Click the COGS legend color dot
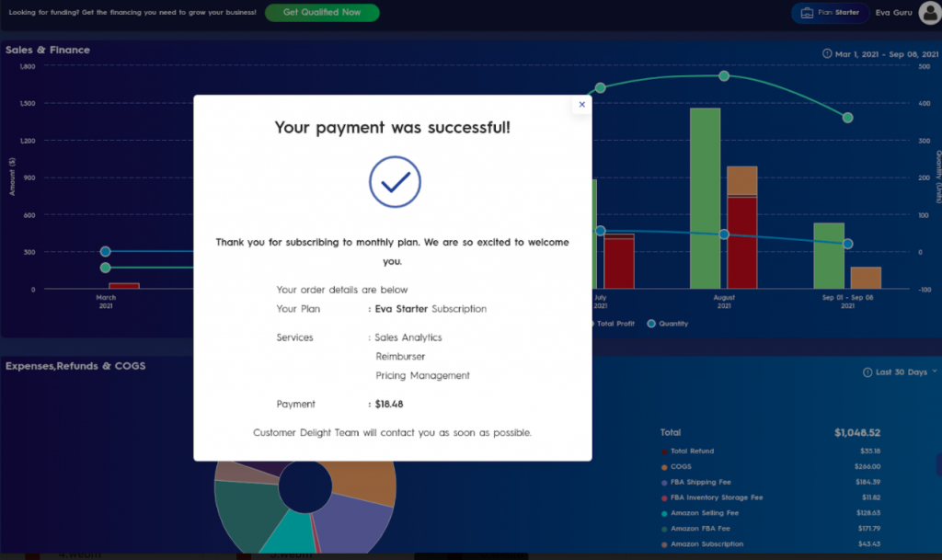The height and width of the screenshot is (560, 942). (x=664, y=467)
